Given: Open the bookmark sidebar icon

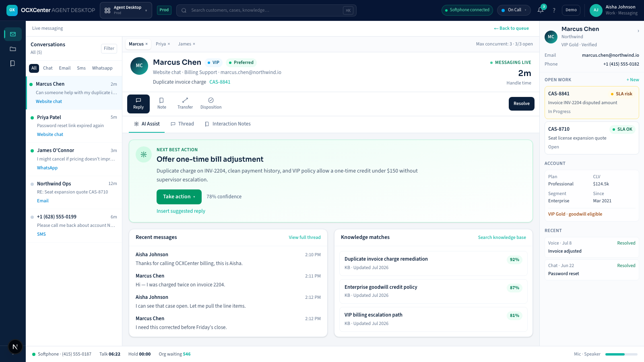Looking at the screenshot, I should pyautogui.click(x=13, y=63).
